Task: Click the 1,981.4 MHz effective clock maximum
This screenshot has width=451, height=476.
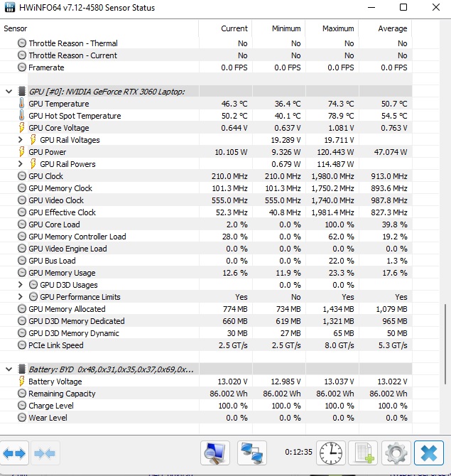Action: 332,212
